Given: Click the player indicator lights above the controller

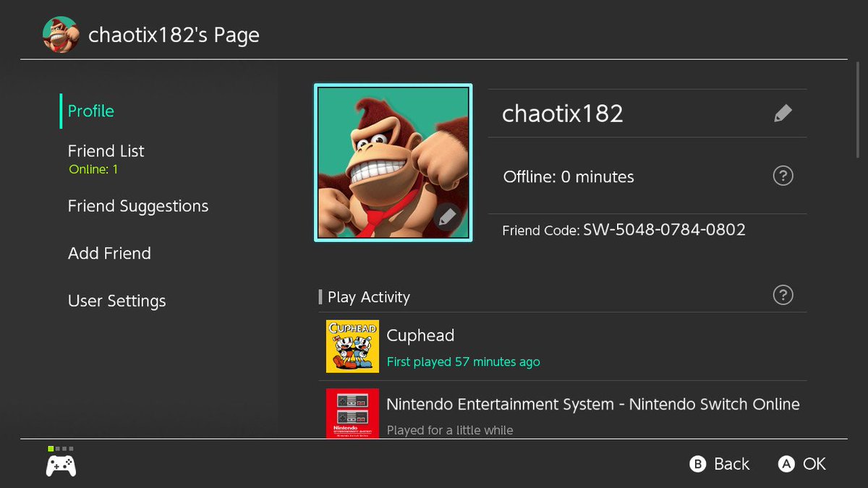Looking at the screenshot, I should pyautogui.click(x=61, y=449).
